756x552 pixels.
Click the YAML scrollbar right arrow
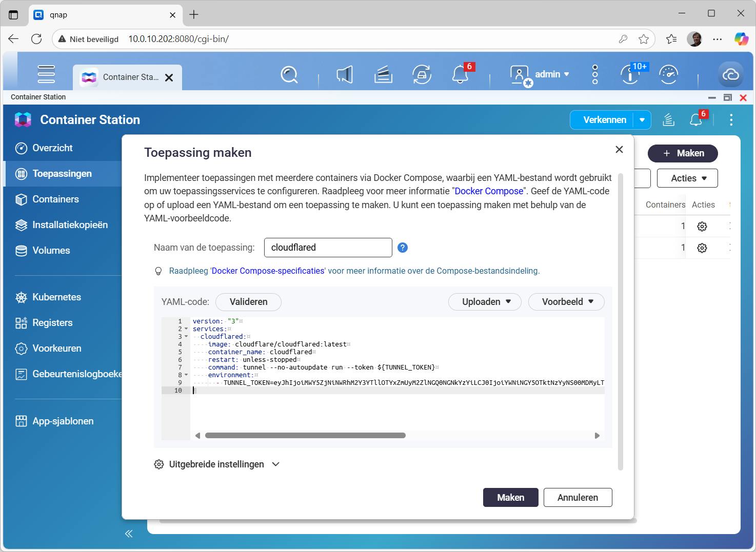[597, 436]
